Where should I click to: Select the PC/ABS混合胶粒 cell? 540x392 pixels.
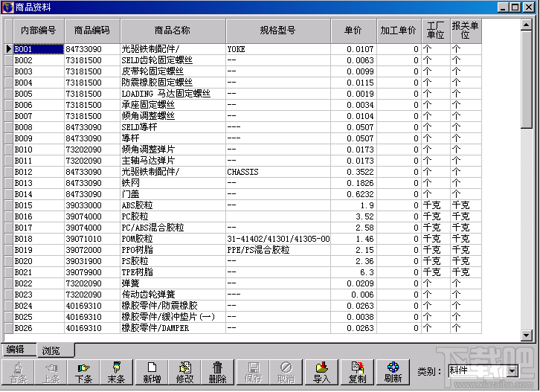173,228
